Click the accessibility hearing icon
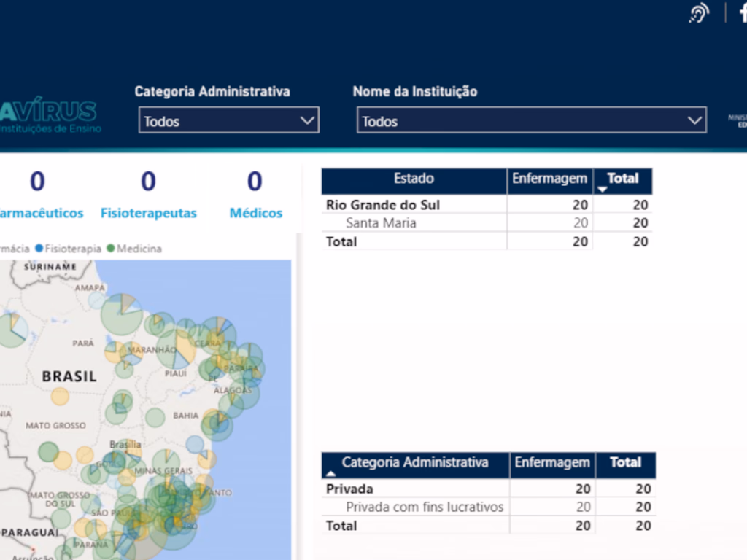The height and width of the screenshot is (560, 747). tap(698, 13)
